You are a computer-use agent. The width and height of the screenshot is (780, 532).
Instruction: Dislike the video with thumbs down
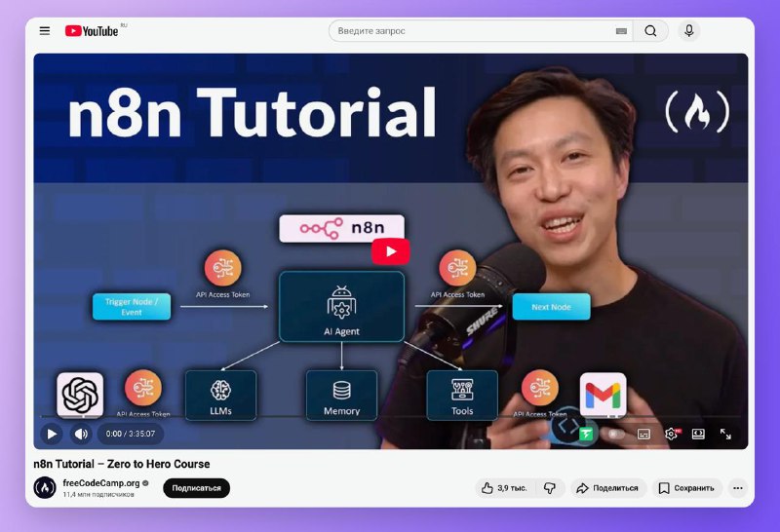[x=549, y=487]
